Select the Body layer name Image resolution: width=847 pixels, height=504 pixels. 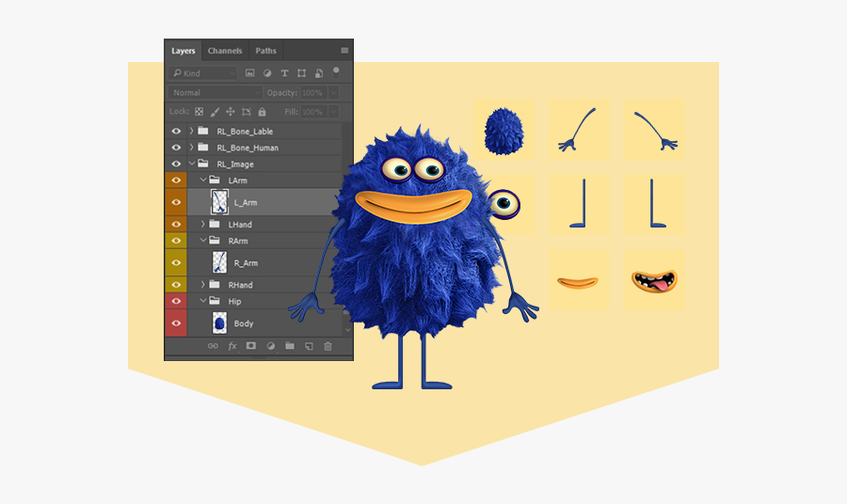(244, 323)
